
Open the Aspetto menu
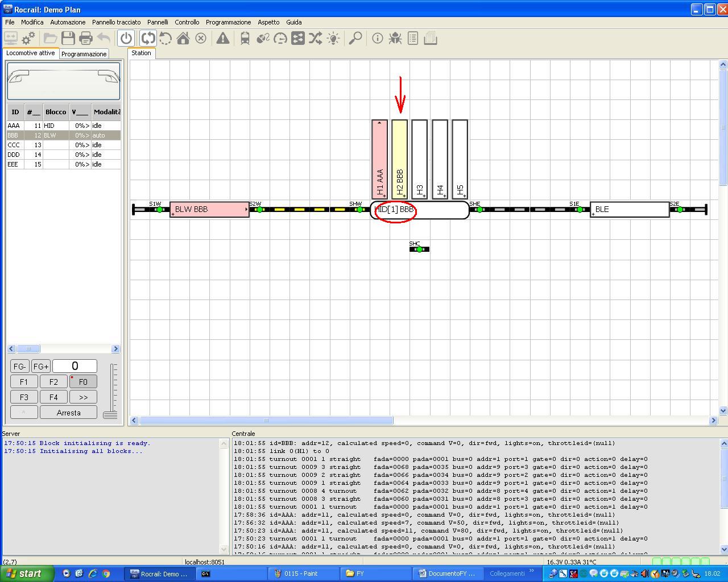(x=268, y=22)
